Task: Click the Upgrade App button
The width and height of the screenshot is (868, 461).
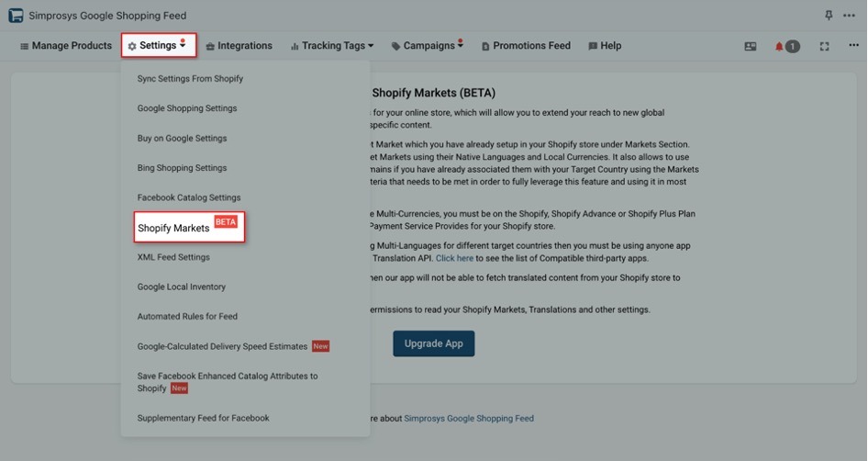Action: point(433,343)
